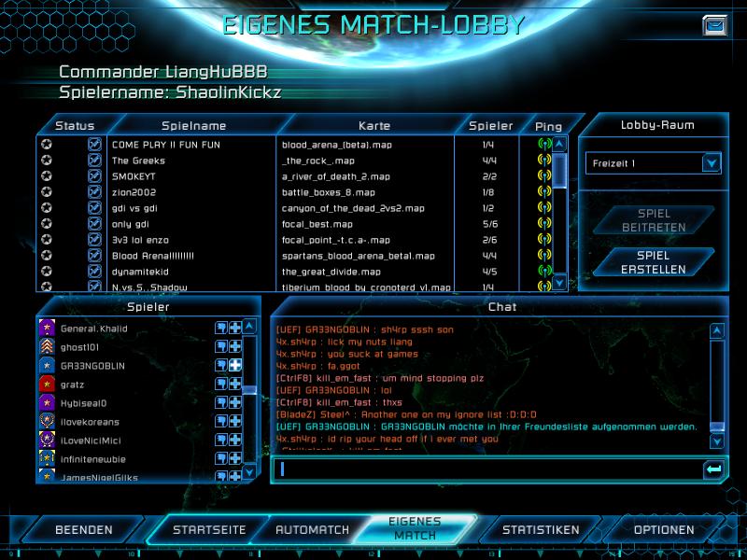Toggle checkbox for Blood Arena game row
This screenshot has height=560, width=747.
(94, 256)
